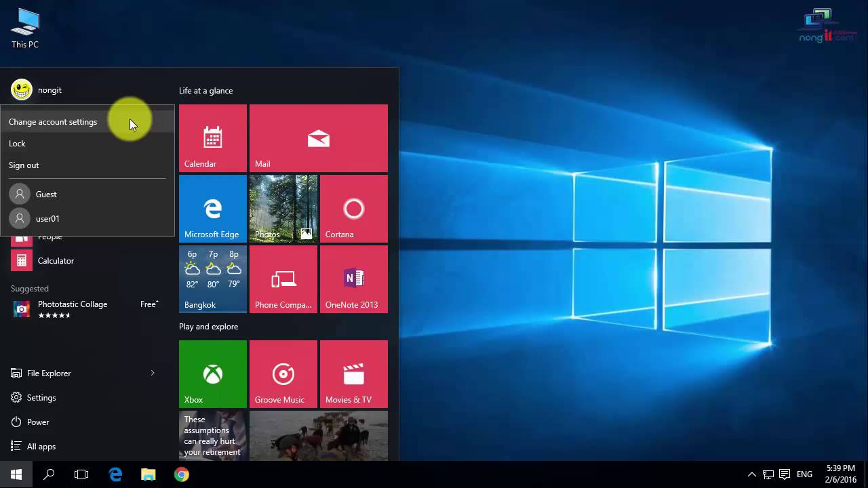Expand the File Explorer jump list arrow
Image resolution: width=868 pixels, height=488 pixels.
tap(153, 373)
